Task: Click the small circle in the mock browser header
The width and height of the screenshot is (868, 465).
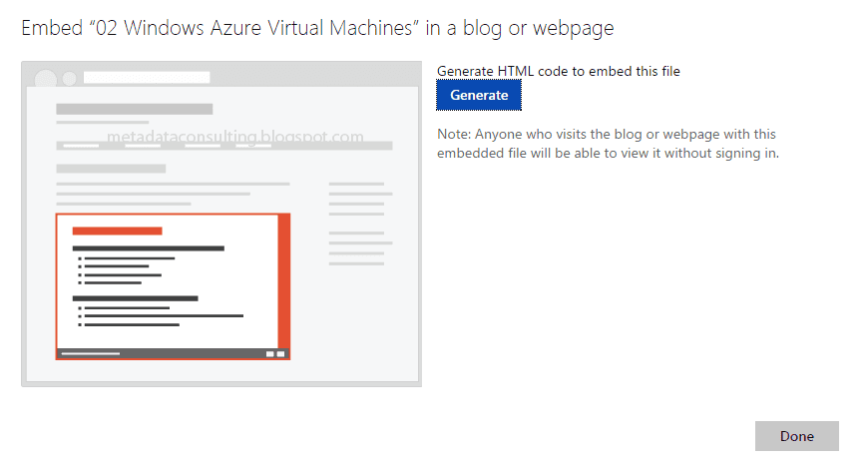Action: click(x=70, y=78)
